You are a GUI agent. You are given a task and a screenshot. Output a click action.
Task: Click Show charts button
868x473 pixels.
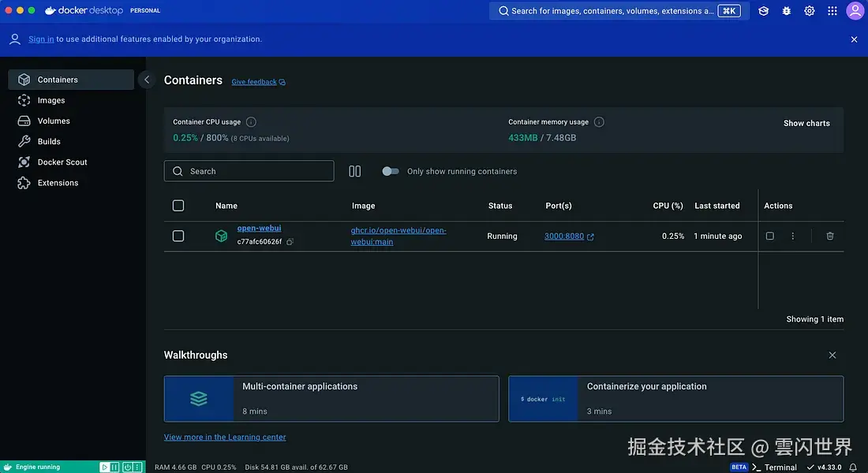click(806, 123)
